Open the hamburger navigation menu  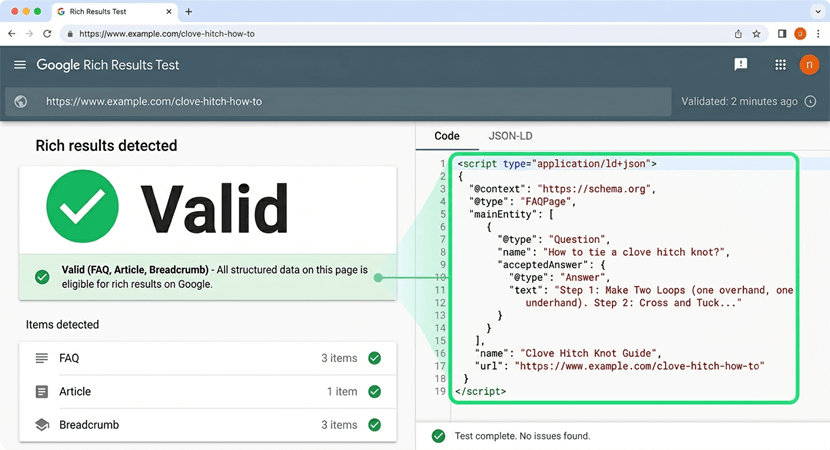(20, 65)
